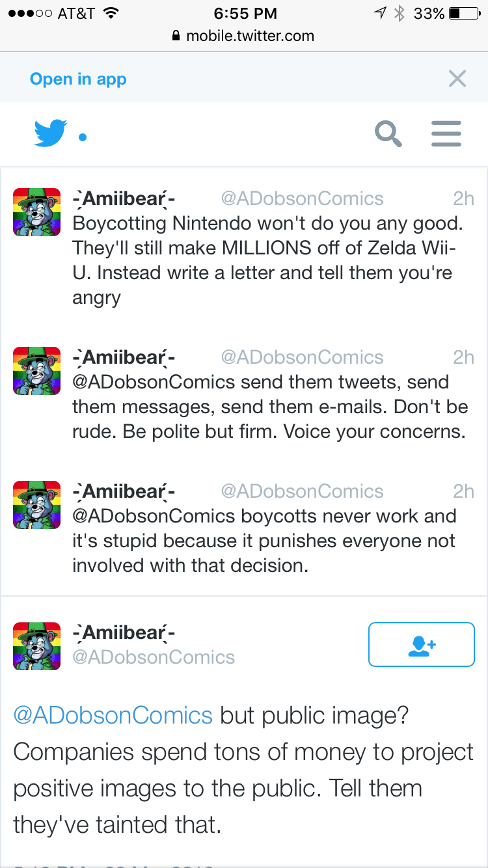Open the search magnifier icon
This screenshot has width=488, height=868.
click(x=388, y=134)
